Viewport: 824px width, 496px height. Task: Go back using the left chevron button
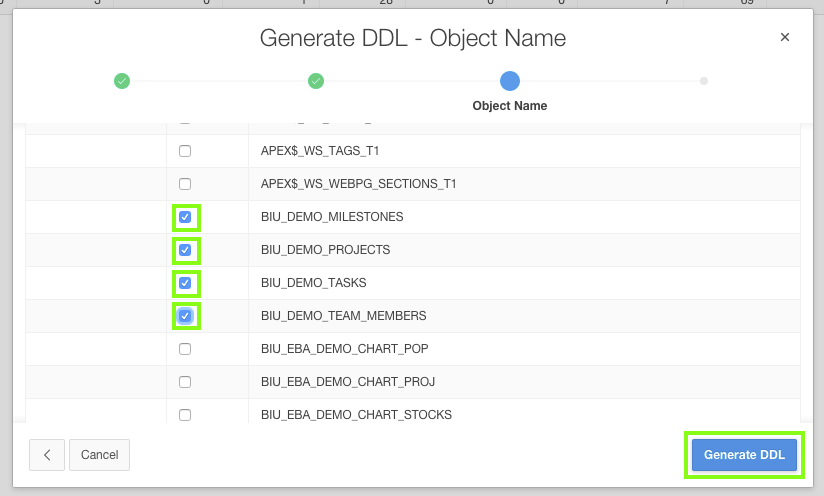[47, 455]
